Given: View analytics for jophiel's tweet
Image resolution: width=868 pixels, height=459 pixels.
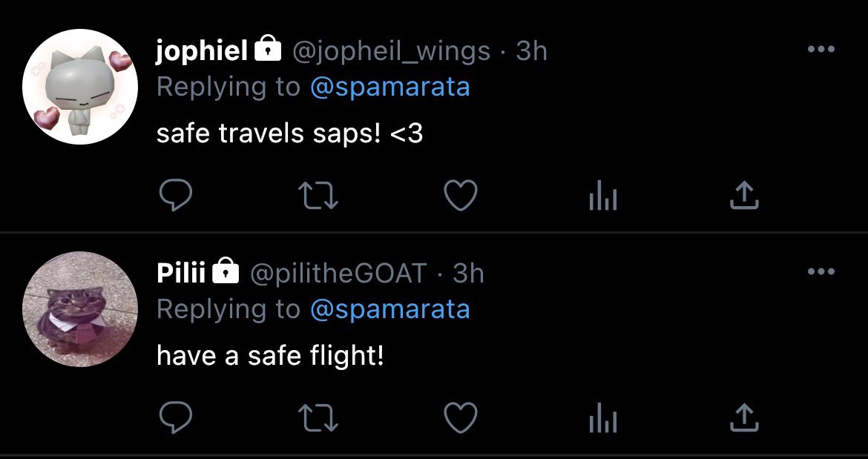Looking at the screenshot, I should coord(603,197).
